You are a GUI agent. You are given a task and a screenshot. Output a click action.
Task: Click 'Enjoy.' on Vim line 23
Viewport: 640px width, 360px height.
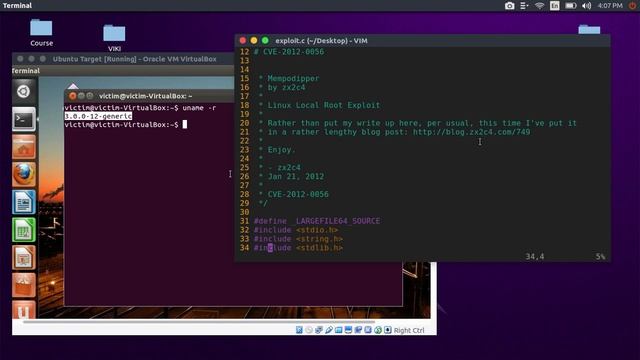point(281,150)
